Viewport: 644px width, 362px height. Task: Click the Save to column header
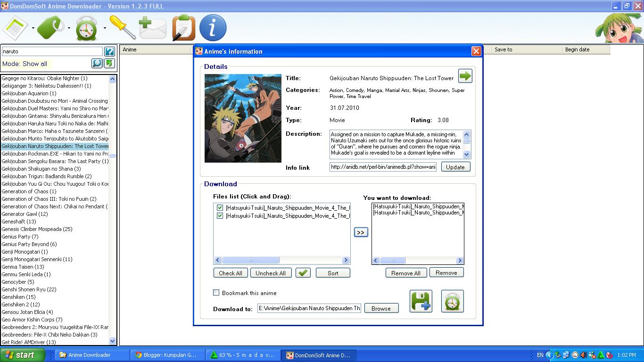(527, 49)
